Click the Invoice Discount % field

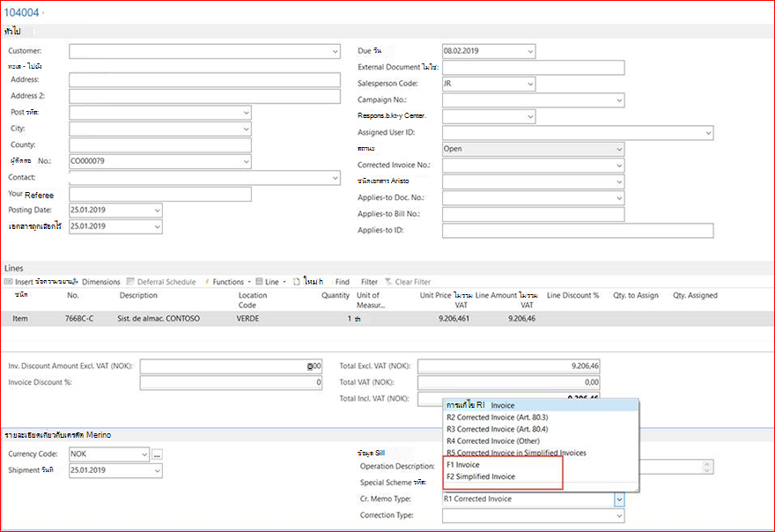pos(231,382)
